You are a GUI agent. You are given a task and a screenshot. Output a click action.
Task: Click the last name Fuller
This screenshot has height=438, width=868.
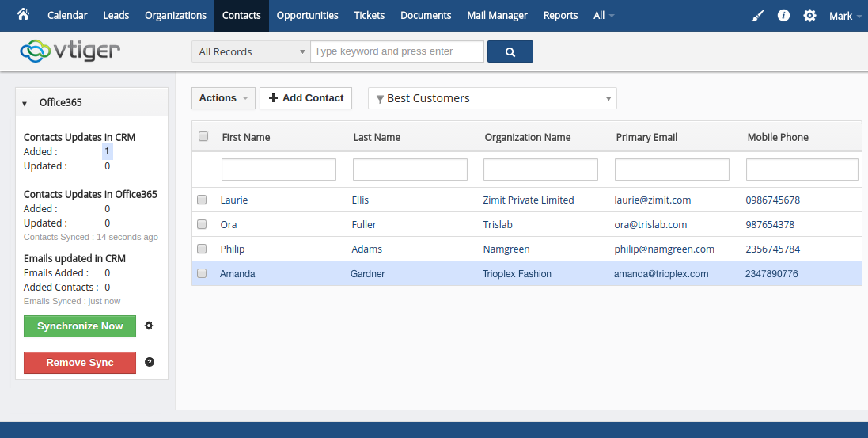point(364,225)
